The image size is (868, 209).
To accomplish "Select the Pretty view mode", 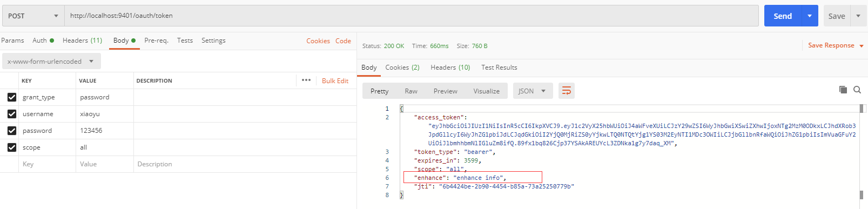I will pyautogui.click(x=380, y=91).
